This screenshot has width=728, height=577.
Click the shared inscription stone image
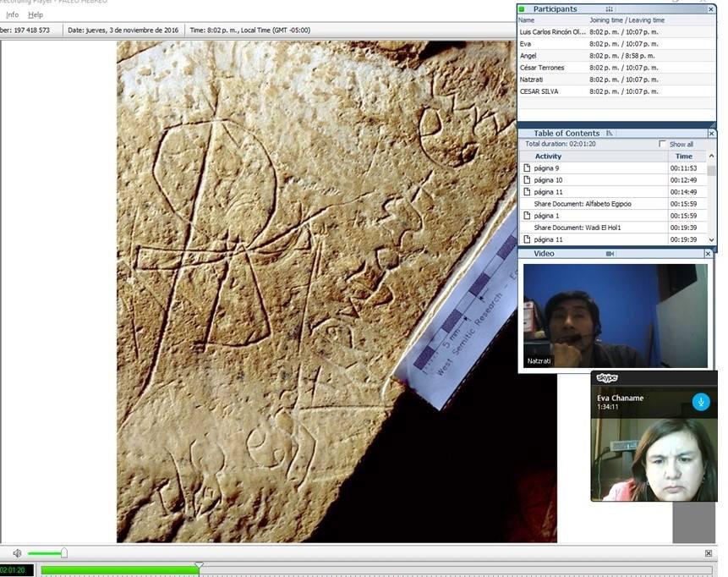(337, 292)
